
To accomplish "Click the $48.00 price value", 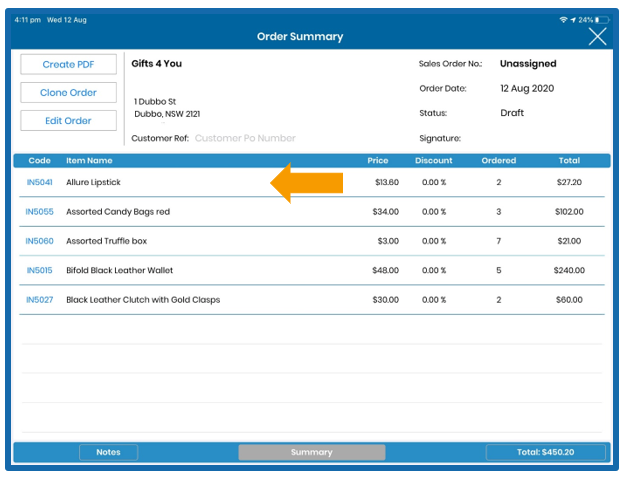I will [x=386, y=270].
